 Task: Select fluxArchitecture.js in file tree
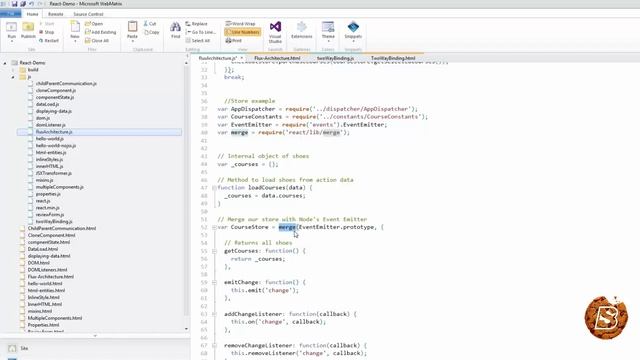(54, 132)
